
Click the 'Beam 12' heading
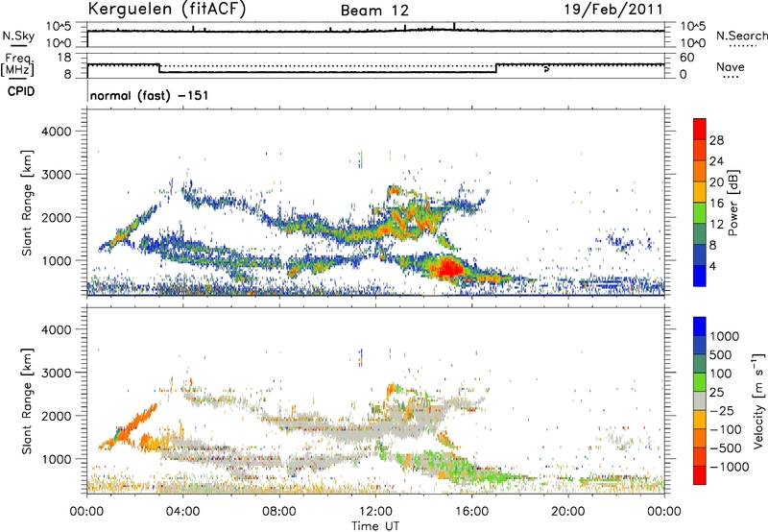[374, 11]
